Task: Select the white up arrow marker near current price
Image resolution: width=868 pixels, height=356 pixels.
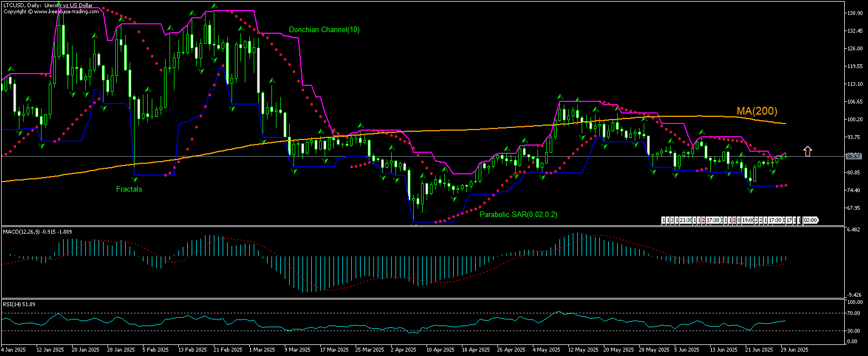Action: (x=808, y=151)
